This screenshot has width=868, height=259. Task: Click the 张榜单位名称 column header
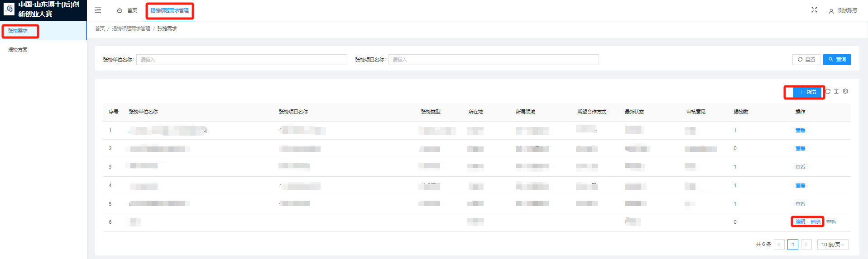point(143,112)
